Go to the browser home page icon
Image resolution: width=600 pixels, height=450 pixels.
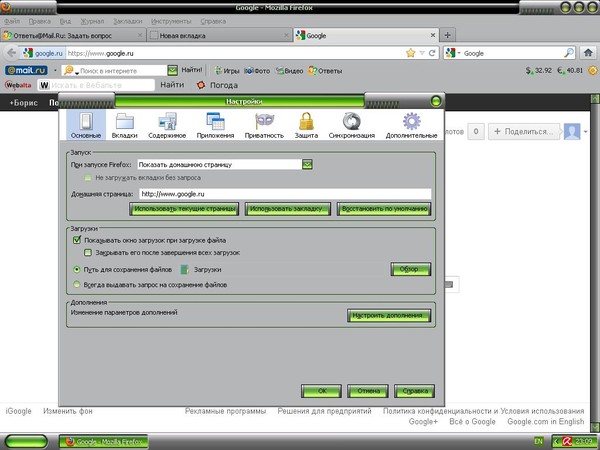click(588, 53)
